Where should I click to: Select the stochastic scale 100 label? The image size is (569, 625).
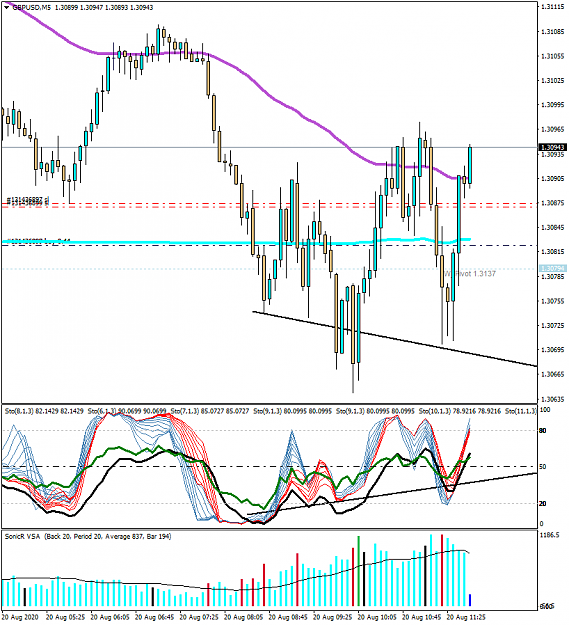coord(544,410)
